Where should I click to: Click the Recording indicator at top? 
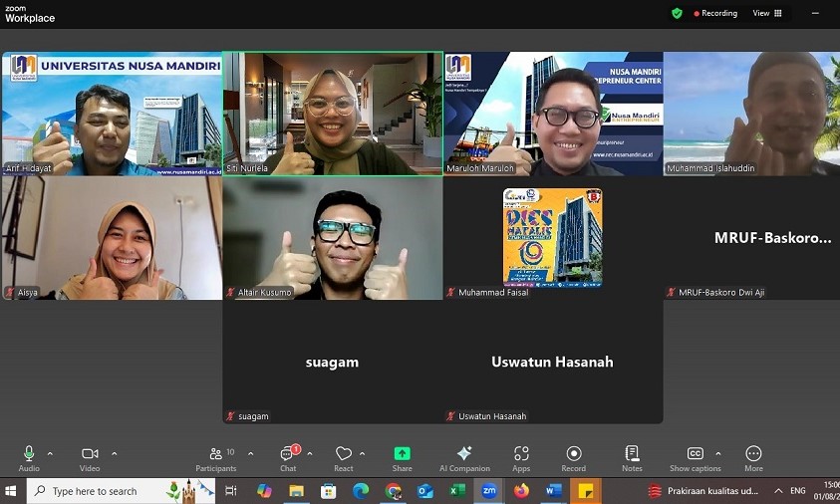713,14
